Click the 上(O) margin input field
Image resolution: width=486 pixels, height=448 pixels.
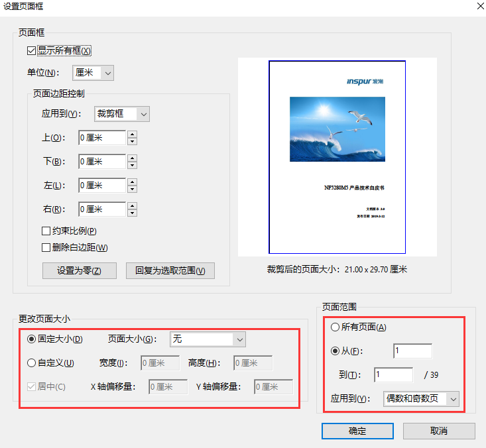click(102, 138)
